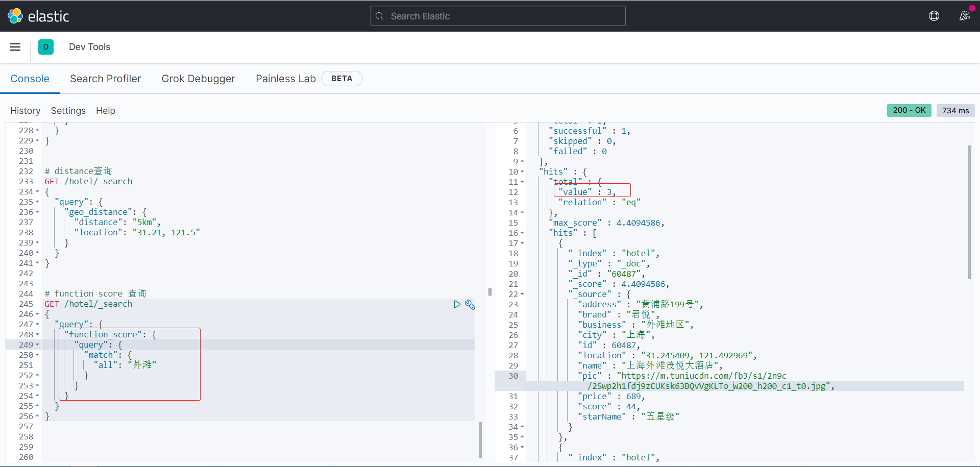This screenshot has height=467, width=980.
Task: Open the wrench request options
Action: pyautogui.click(x=470, y=305)
